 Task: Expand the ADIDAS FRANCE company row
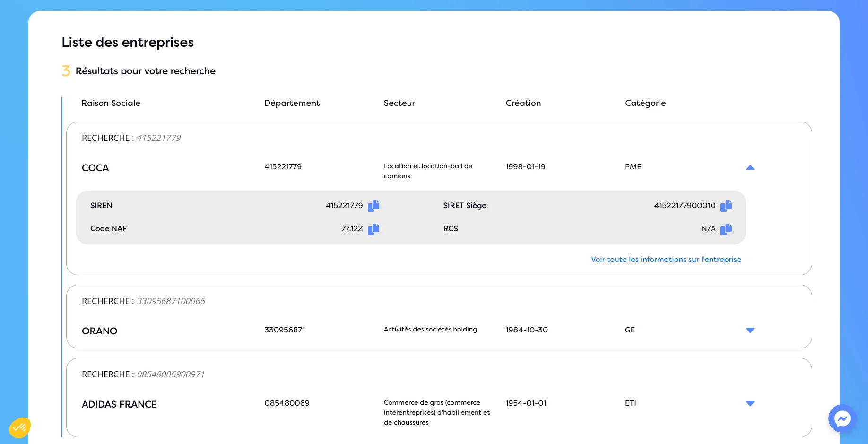[750, 403]
